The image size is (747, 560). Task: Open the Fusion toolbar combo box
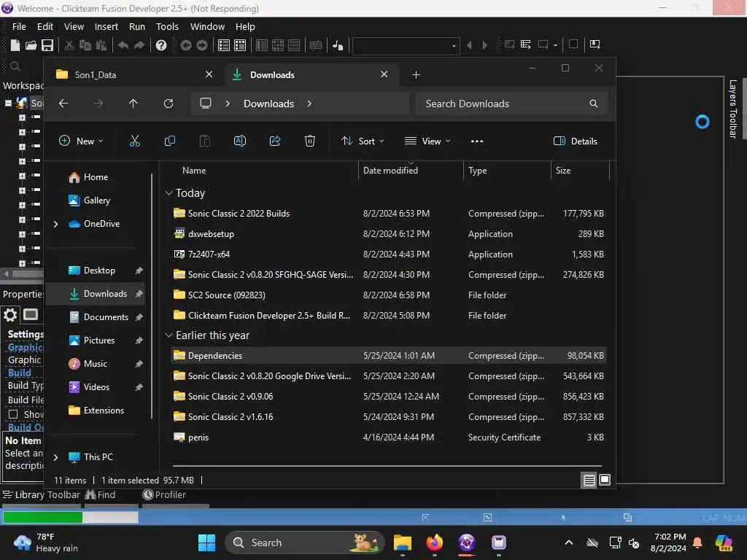point(406,45)
